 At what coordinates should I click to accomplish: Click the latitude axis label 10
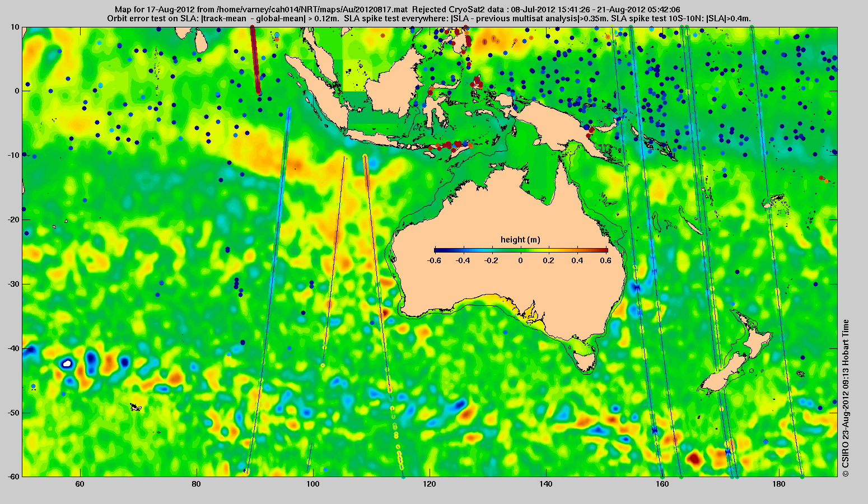click(15, 27)
